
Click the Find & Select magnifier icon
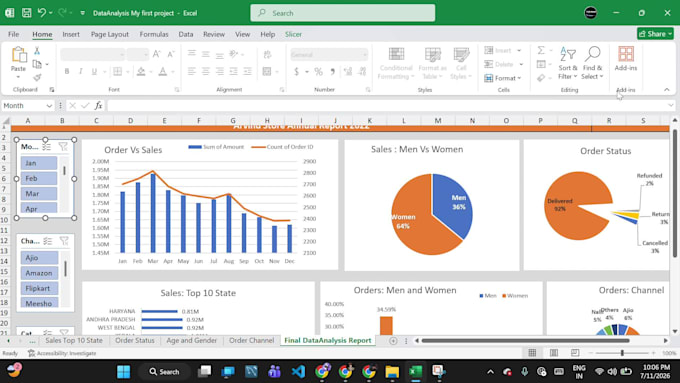pyautogui.click(x=592, y=54)
